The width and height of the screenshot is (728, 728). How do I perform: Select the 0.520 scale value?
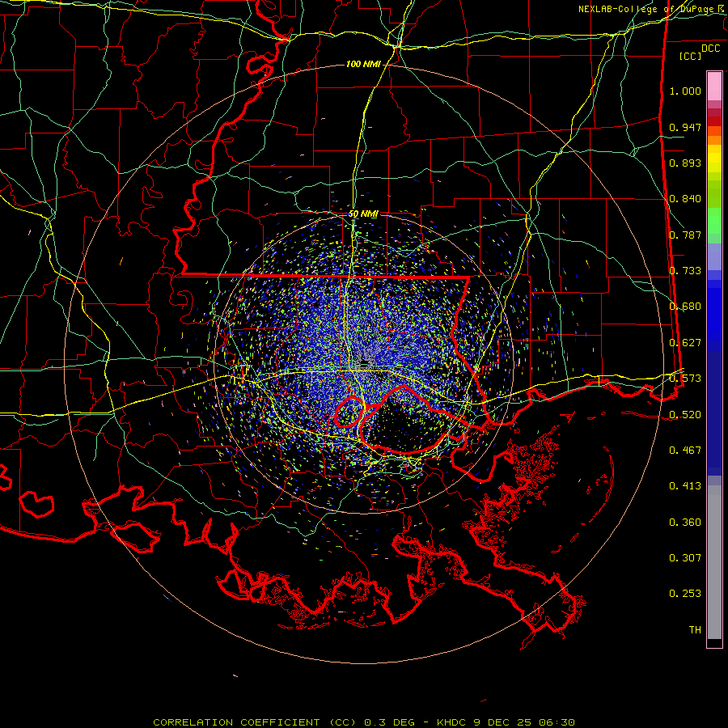click(x=685, y=415)
